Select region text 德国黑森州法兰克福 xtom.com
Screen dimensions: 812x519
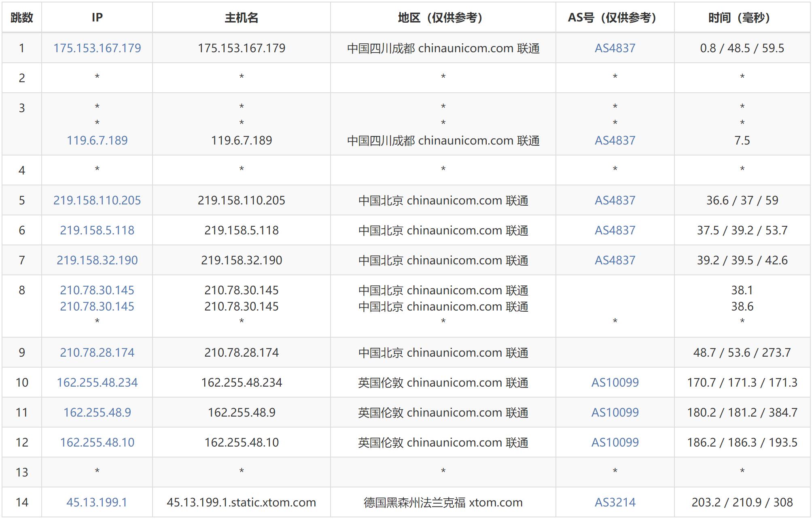(443, 502)
